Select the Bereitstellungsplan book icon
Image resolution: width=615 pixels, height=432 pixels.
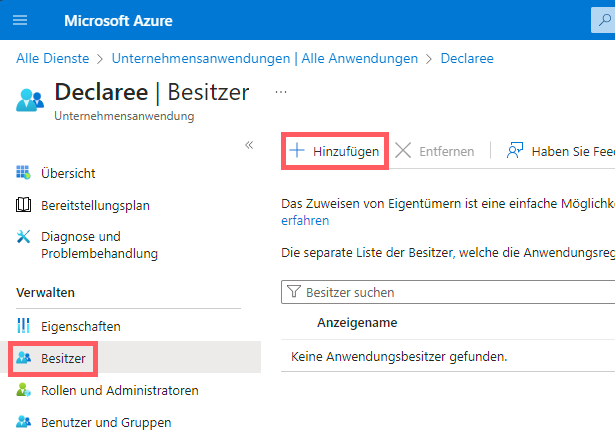25,206
